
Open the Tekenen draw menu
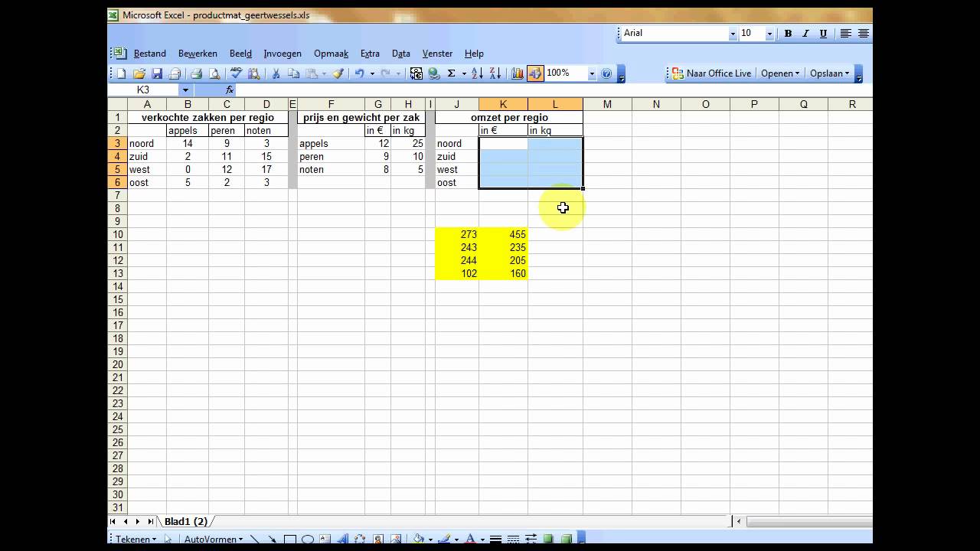[136, 540]
